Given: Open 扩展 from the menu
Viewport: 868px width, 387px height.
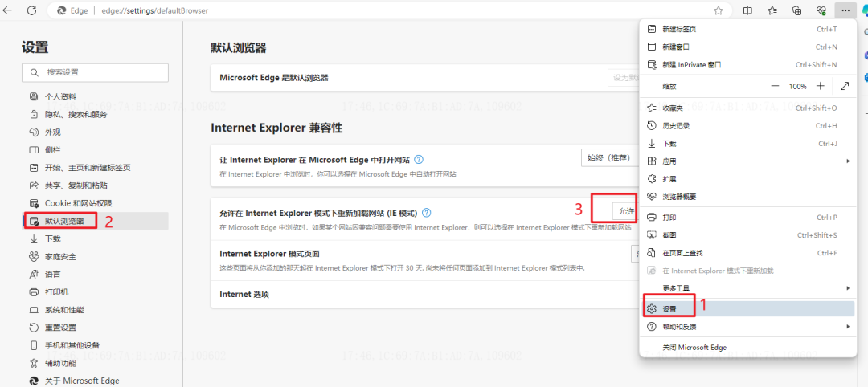Looking at the screenshot, I should [x=748, y=178].
